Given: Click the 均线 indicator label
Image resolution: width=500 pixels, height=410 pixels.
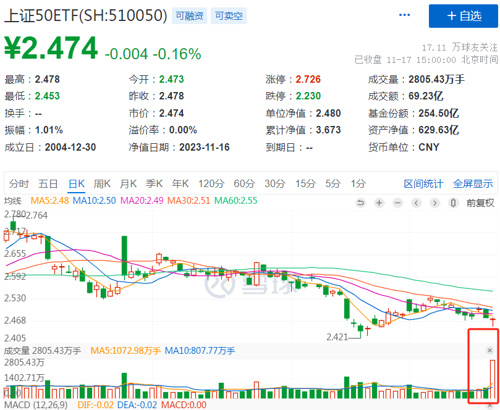Looking at the screenshot, I should pyautogui.click(x=13, y=201).
